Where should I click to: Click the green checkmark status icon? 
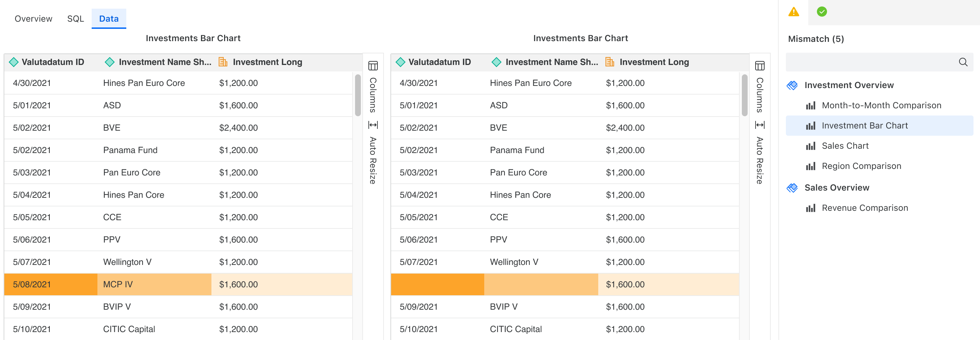821,12
